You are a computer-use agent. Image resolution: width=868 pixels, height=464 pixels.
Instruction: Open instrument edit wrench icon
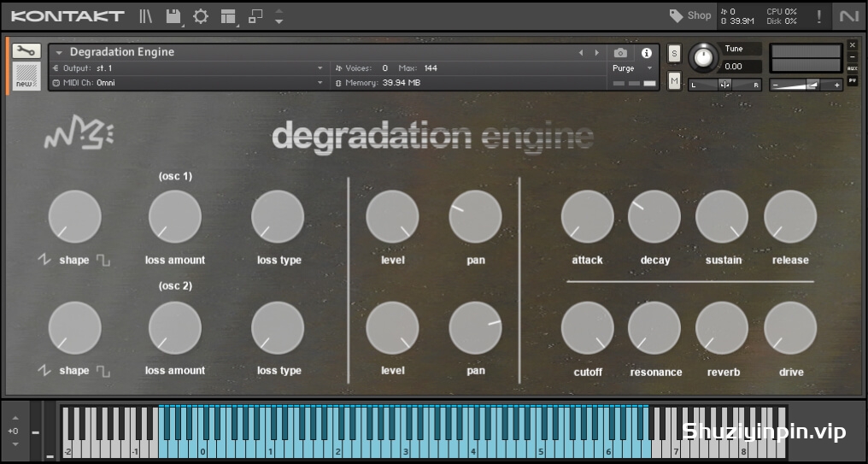pyautogui.click(x=26, y=51)
